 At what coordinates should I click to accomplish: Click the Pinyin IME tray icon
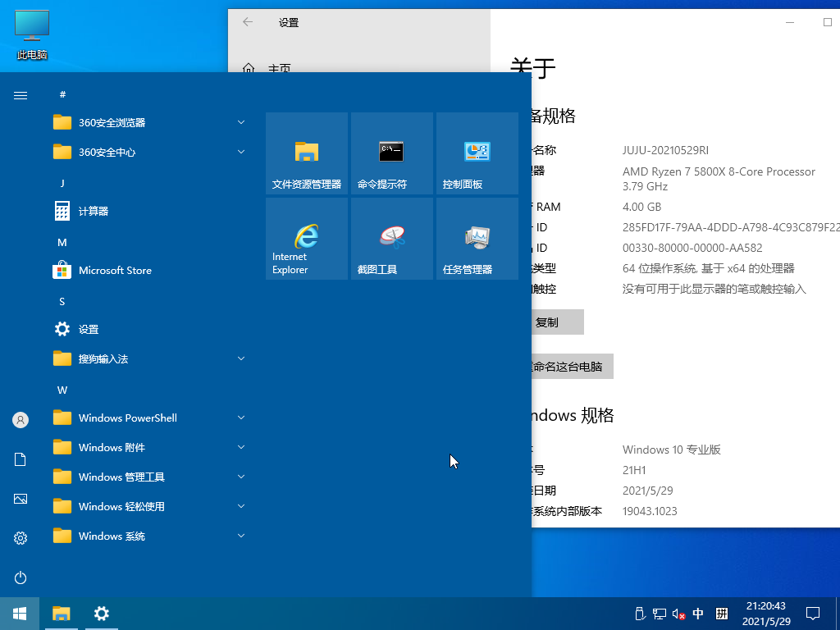click(722, 614)
